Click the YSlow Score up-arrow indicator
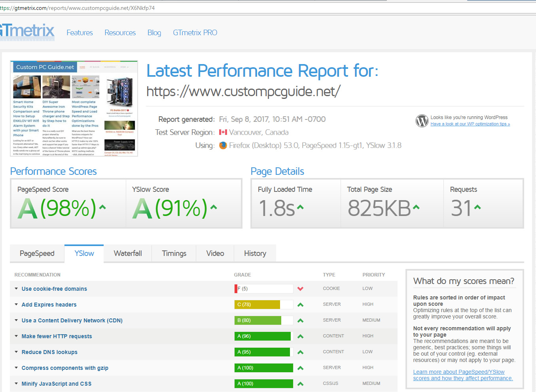 (214, 207)
